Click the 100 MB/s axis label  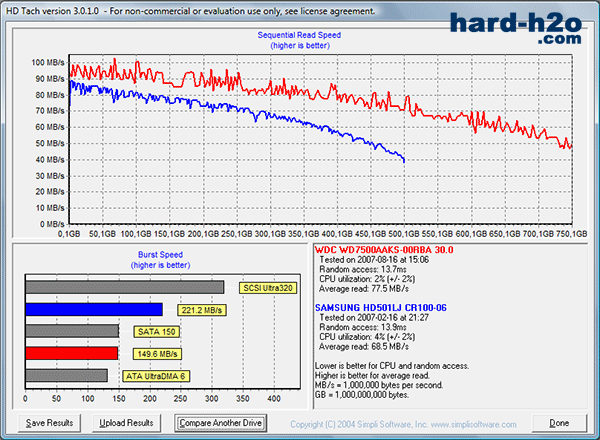click(x=48, y=62)
